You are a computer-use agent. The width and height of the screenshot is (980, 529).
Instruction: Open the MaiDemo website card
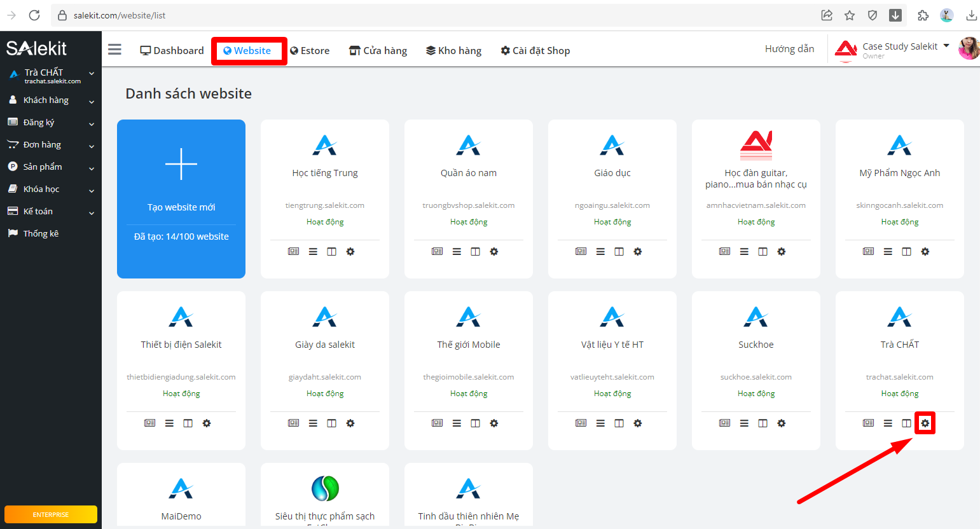[x=181, y=496]
